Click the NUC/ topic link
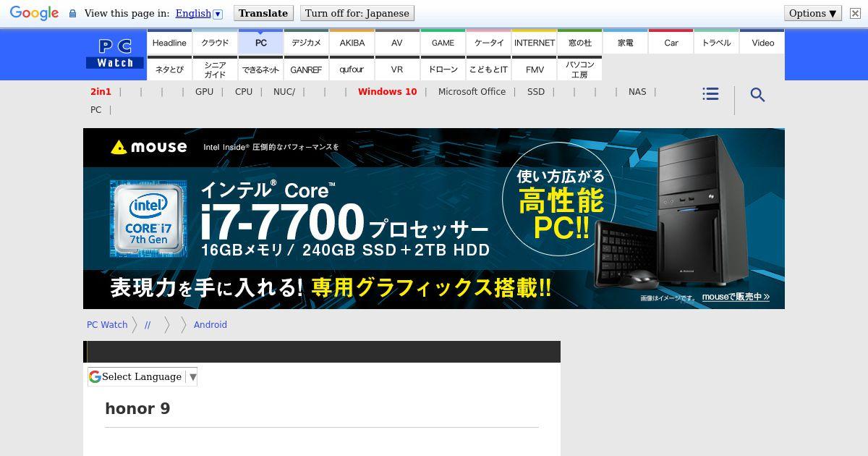Screen dimensions: 868x456 click(x=284, y=91)
